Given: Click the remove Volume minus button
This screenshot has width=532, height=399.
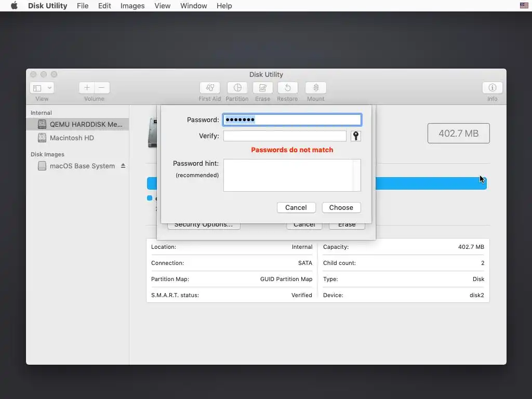Looking at the screenshot, I should click(x=102, y=88).
